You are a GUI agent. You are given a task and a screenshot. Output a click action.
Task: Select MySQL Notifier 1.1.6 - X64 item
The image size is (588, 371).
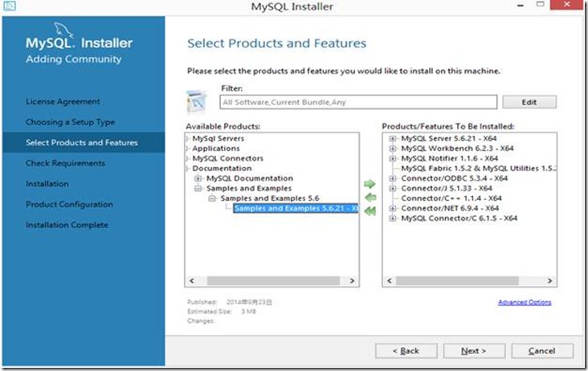click(449, 158)
